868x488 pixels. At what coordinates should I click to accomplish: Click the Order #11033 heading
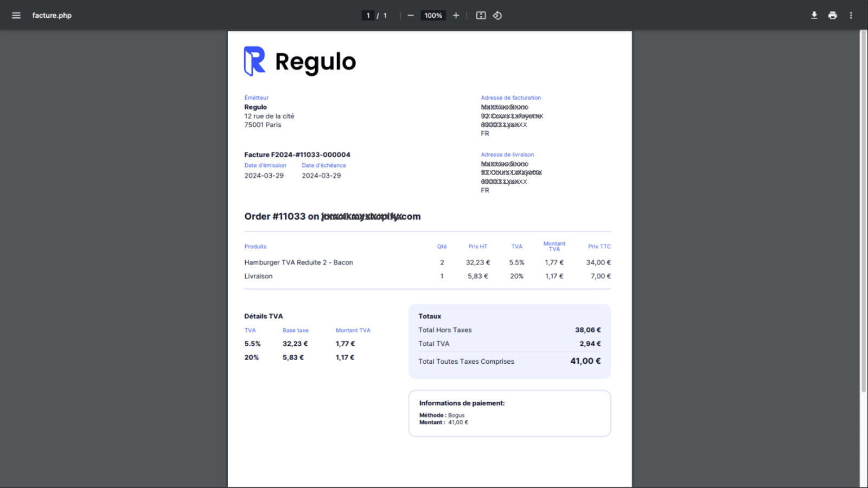pyautogui.click(x=332, y=216)
